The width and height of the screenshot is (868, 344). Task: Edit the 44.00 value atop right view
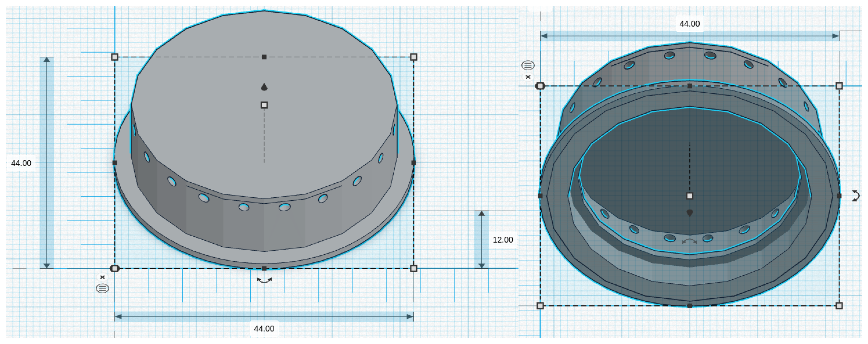pyautogui.click(x=689, y=24)
